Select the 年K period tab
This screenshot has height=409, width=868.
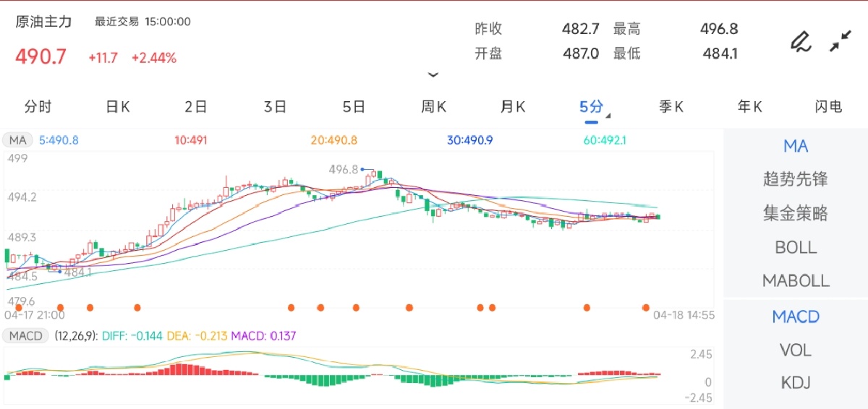[x=749, y=107]
